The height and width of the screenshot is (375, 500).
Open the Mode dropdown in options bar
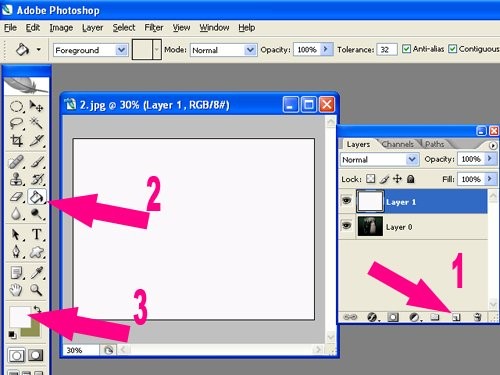click(x=223, y=50)
